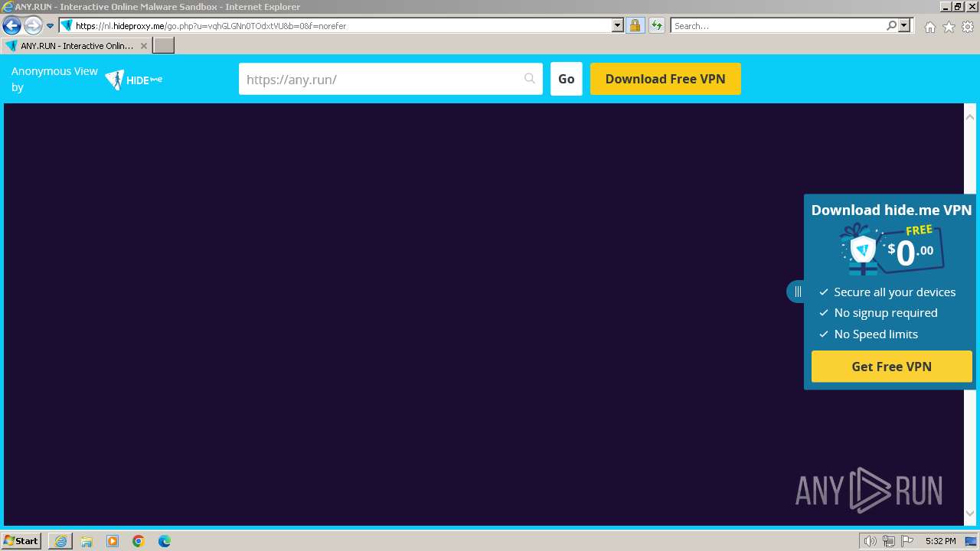Click the magnifier in the IE search box
This screenshot has height=551, width=980.
coord(891,25)
